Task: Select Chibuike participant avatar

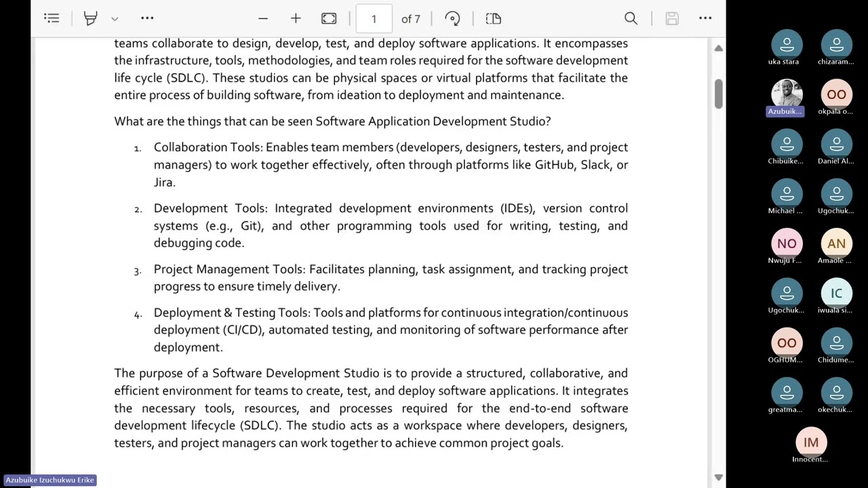Action: pos(787,144)
